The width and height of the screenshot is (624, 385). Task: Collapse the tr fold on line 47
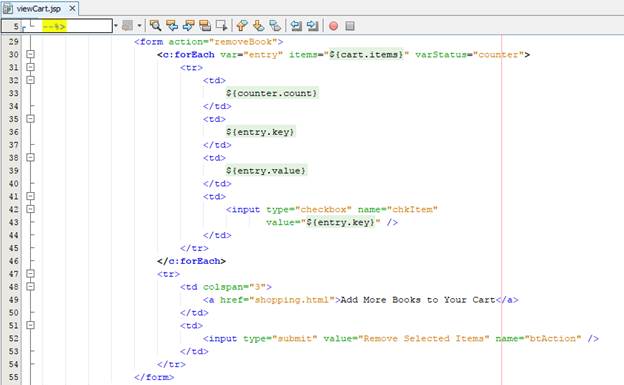[x=30, y=274]
